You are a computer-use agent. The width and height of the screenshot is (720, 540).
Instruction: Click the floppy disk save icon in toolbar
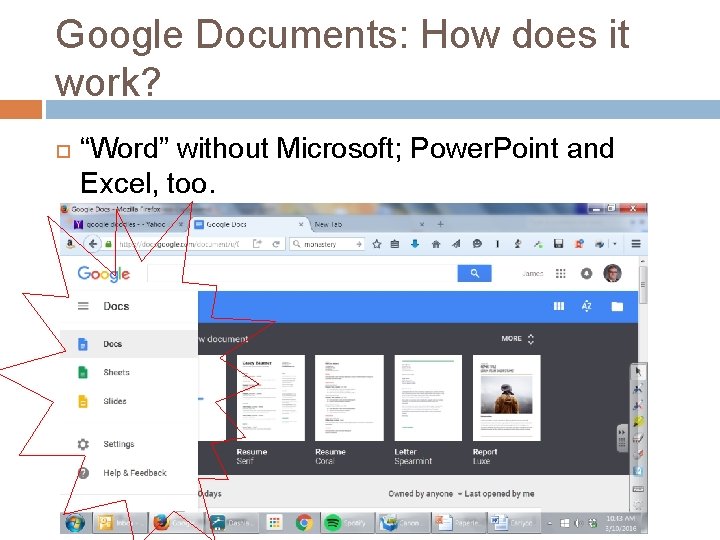558,244
